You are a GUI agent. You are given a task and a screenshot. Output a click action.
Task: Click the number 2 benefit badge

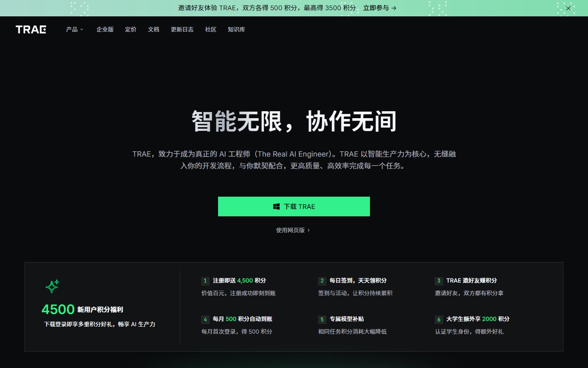[322, 281]
